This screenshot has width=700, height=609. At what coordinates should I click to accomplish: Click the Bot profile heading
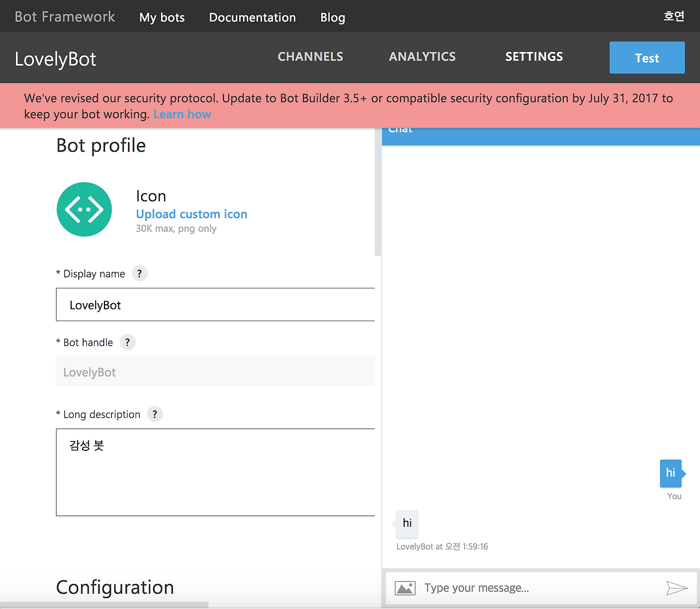[x=101, y=146]
